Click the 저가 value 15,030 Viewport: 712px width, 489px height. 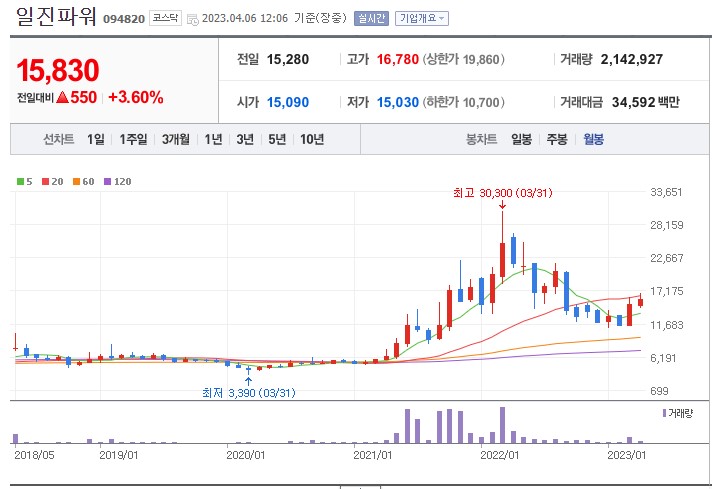[x=398, y=102]
